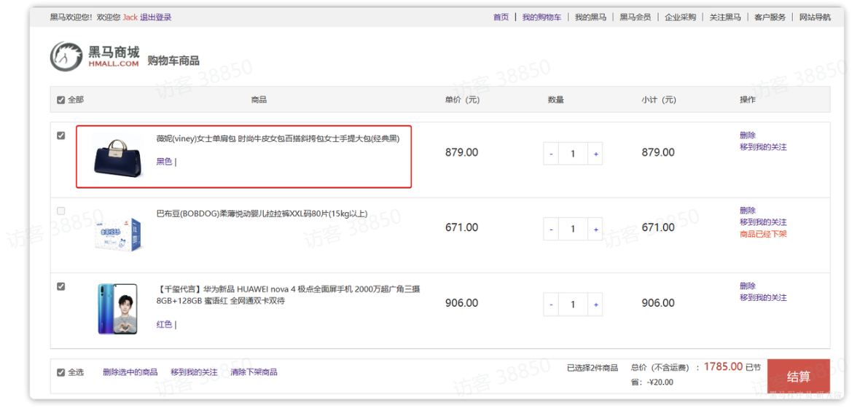
Task: Click 移到我的关注 for the viney handbag
Action: 763,147
